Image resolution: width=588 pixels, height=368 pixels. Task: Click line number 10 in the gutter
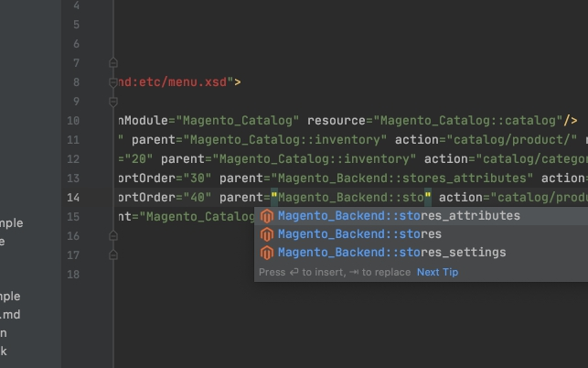point(73,121)
